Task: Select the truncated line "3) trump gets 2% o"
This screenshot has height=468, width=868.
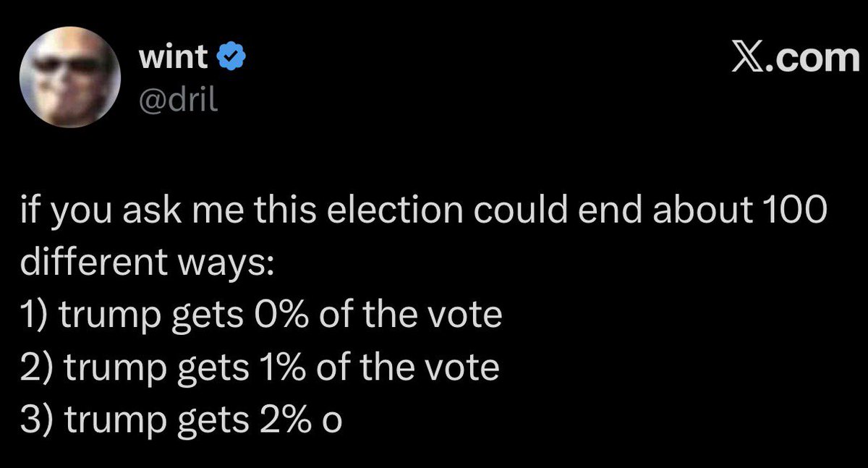Action: click(181, 420)
